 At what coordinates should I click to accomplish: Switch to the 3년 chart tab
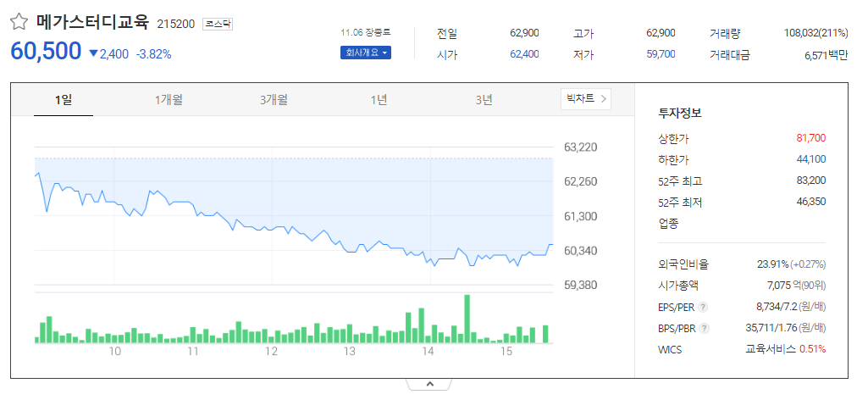(484, 100)
